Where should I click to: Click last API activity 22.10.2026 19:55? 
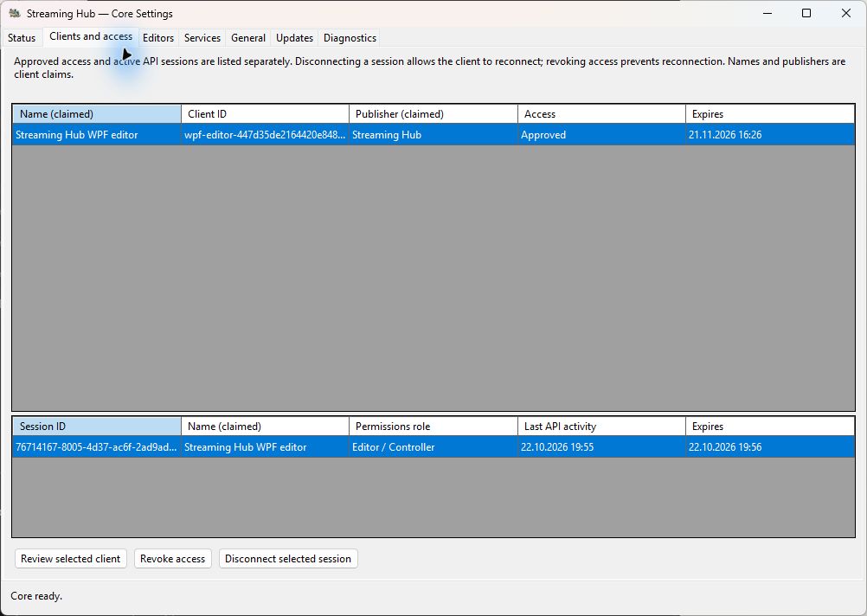click(x=601, y=446)
